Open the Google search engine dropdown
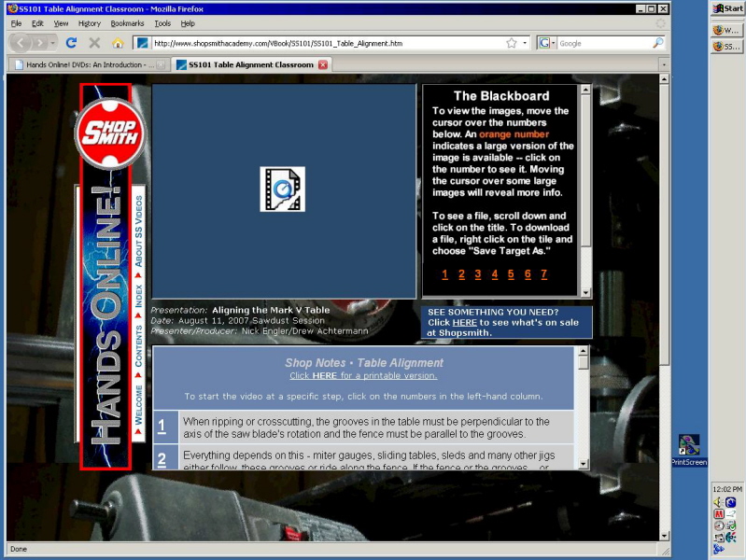Viewport: 746px width, 560px height. coord(546,43)
